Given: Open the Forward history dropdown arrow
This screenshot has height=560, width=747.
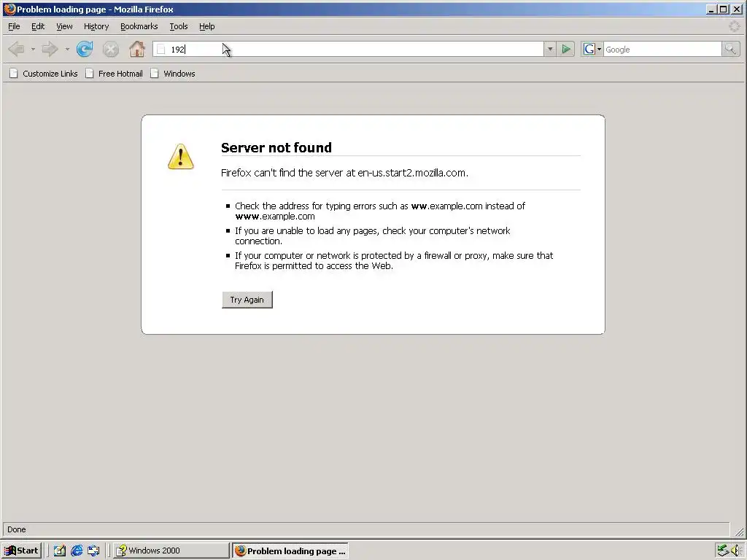Looking at the screenshot, I should 67,49.
